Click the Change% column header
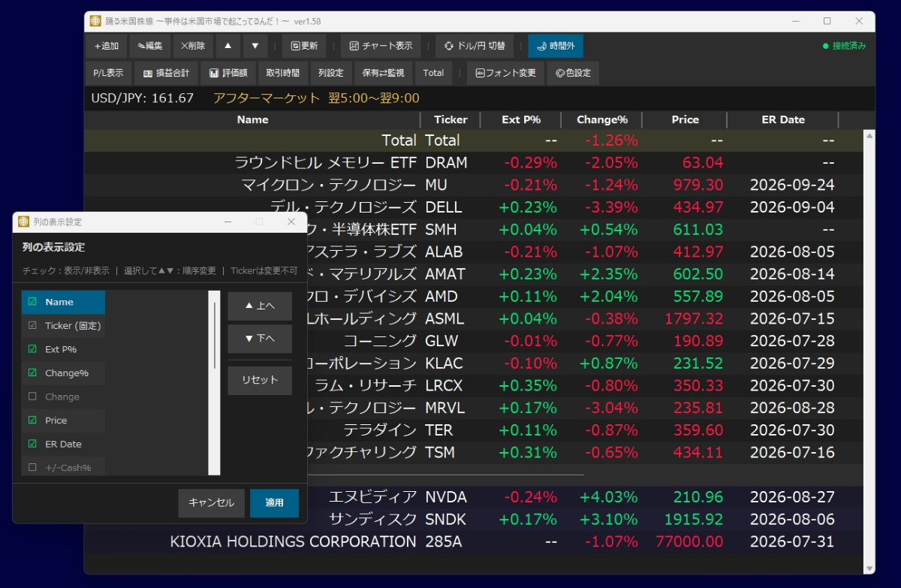Image resolution: width=901 pixels, height=588 pixels. [601, 119]
